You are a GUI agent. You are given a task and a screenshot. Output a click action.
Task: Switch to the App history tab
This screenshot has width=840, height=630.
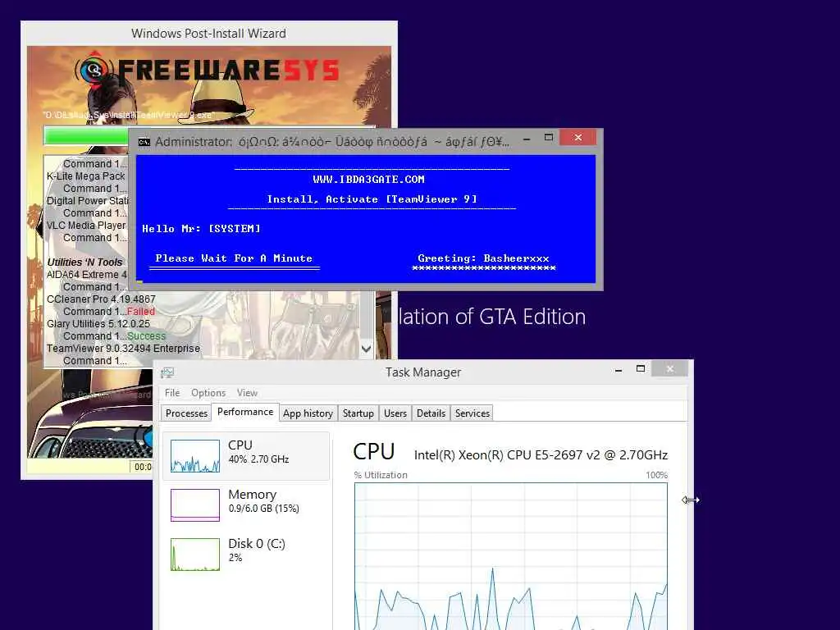[x=308, y=413]
